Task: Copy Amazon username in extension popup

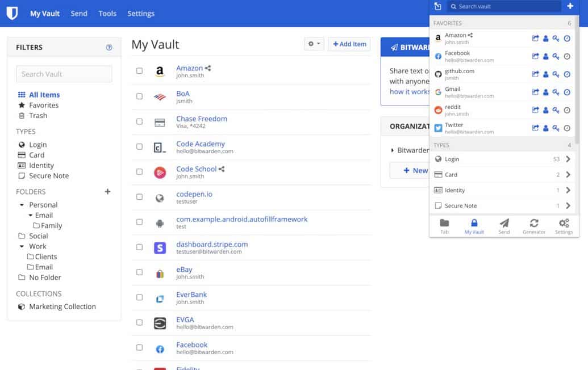Action: pos(545,38)
